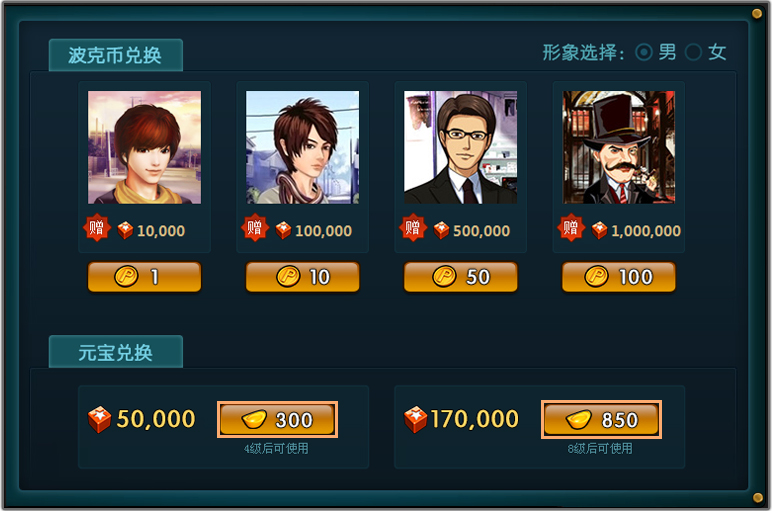The image size is (773, 511).
Task: Click the red gem icon beside 50,000
Action: (x=100, y=419)
